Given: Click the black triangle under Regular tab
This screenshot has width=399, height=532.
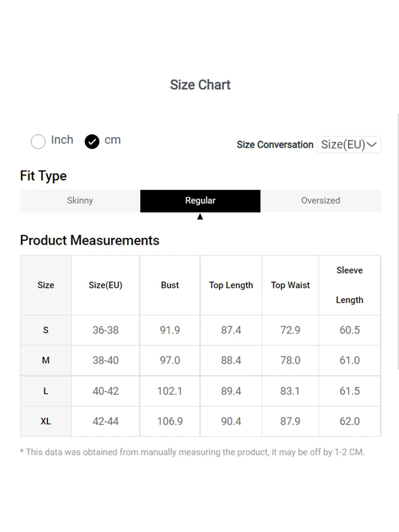Looking at the screenshot, I should click(200, 217).
